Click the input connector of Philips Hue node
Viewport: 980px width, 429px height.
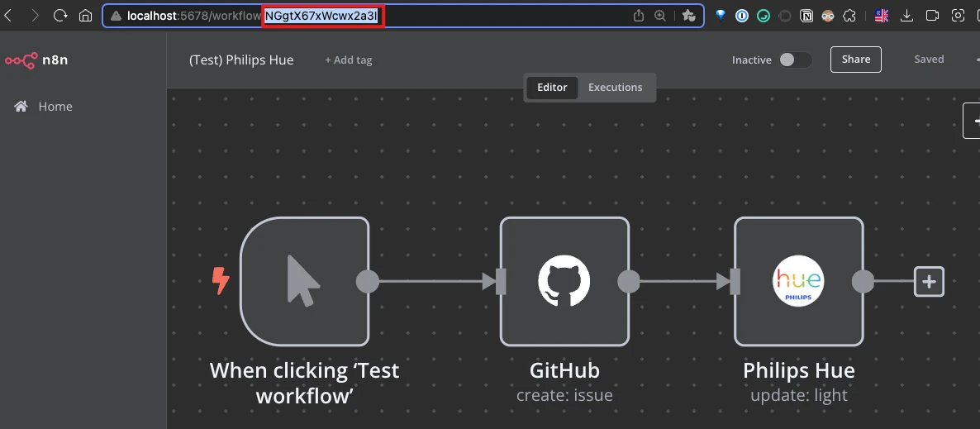(735, 281)
